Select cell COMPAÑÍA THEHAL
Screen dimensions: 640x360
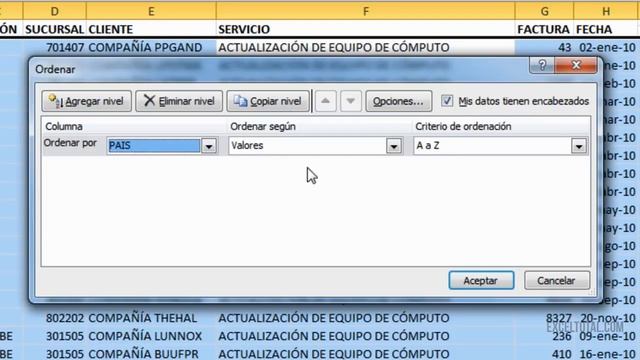(x=151, y=318)
